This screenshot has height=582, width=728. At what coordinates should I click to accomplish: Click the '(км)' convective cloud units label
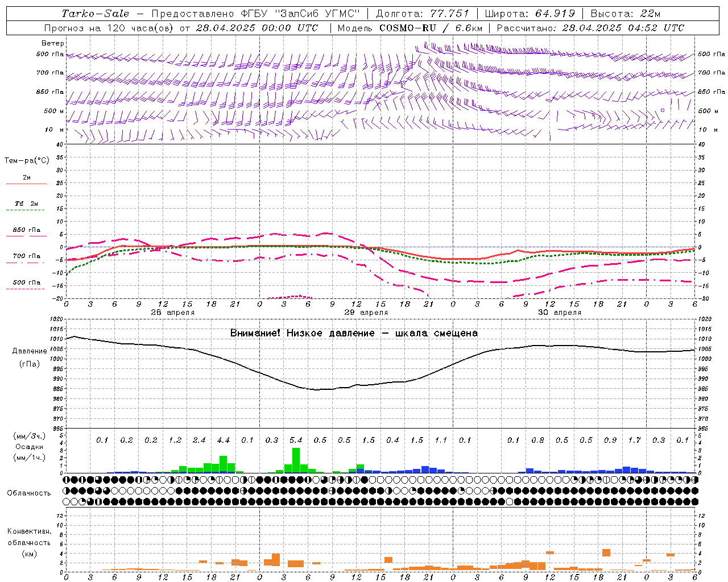tap(29, 554)
